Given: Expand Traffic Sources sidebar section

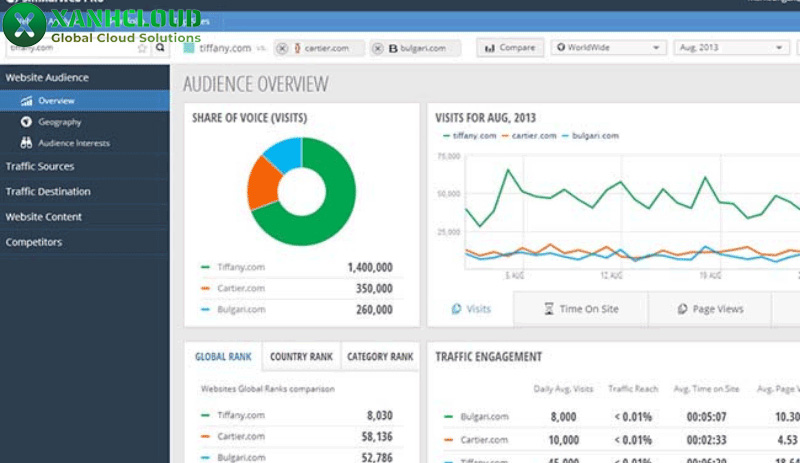Looking at the screenshot, I should pos(40,166).
